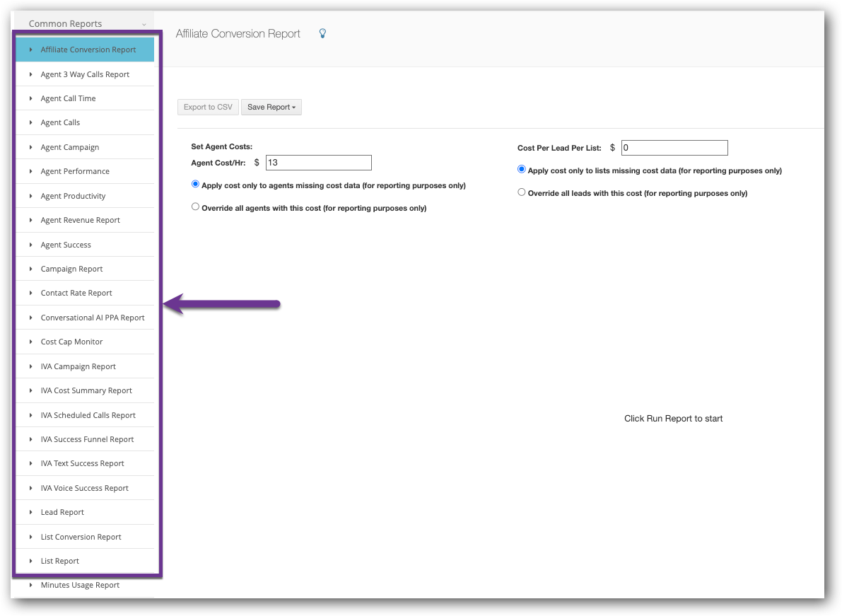Screen dimensions: 842x616
Task: Open the Affiliate Conversion Report menu item
Action: 85,50
